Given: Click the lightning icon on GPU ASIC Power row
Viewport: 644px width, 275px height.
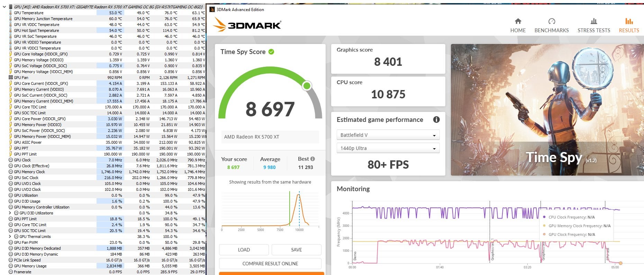Looking at the screenshot, I should point(10,142).
